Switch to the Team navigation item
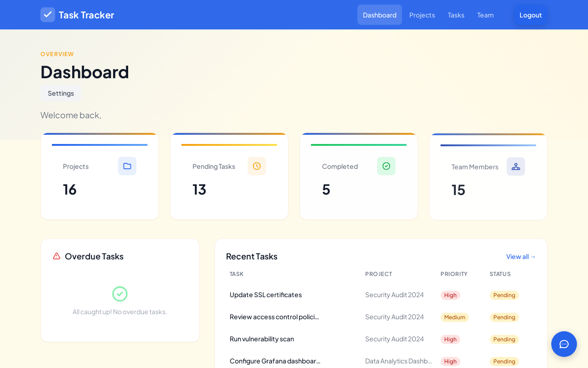The width and height of the screenshot is (588, 368). click(485, 15)
